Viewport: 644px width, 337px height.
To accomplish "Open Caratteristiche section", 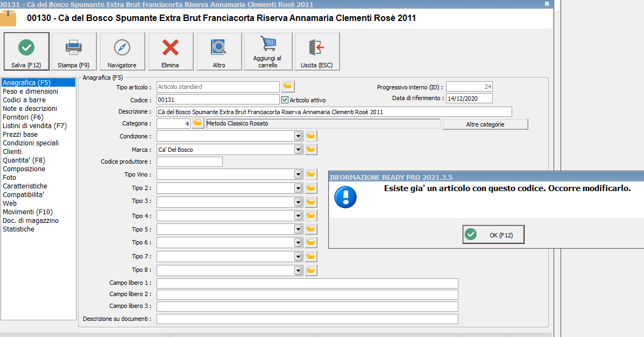I will click(25, 186).
